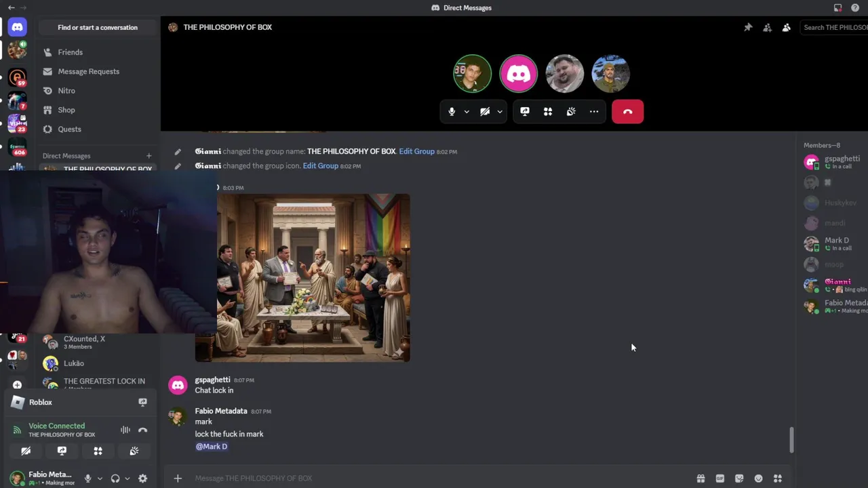Deafen with headphones icon
This screenshot has height=488, width=868.
115,479
